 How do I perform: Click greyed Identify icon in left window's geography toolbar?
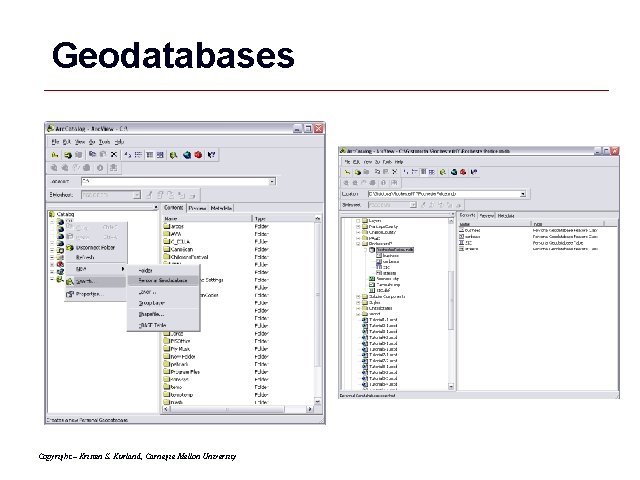[100, 168]
